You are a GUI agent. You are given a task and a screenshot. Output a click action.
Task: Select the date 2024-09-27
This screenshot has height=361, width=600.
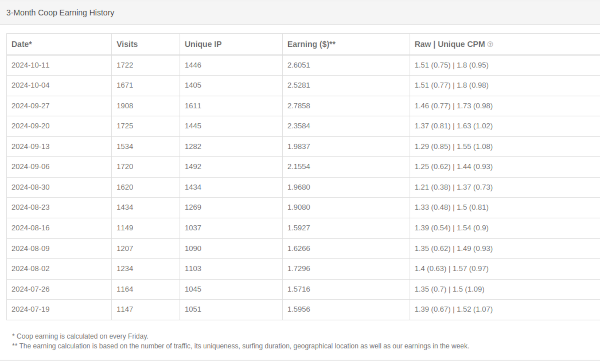31,106
